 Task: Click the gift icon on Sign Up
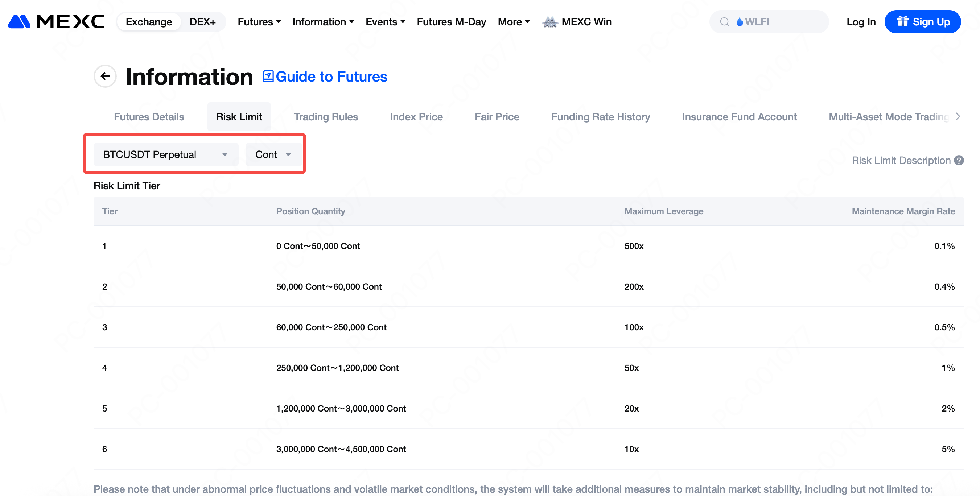click(902, 21)
